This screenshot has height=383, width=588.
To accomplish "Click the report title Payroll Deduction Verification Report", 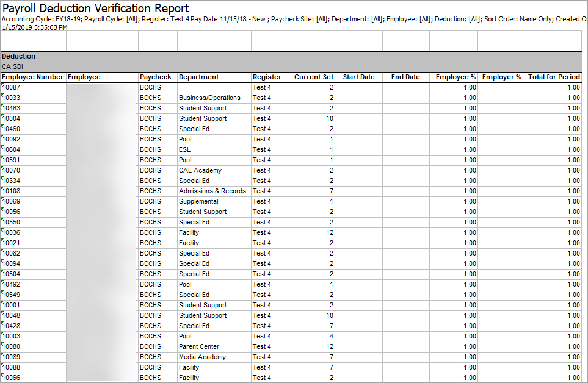I will (x=96, y=9).
